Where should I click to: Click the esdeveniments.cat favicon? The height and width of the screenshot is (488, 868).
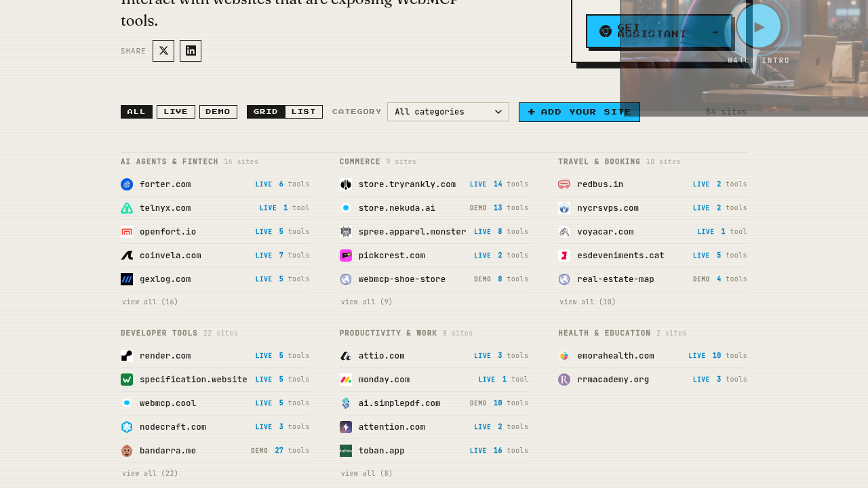[564, 256]
